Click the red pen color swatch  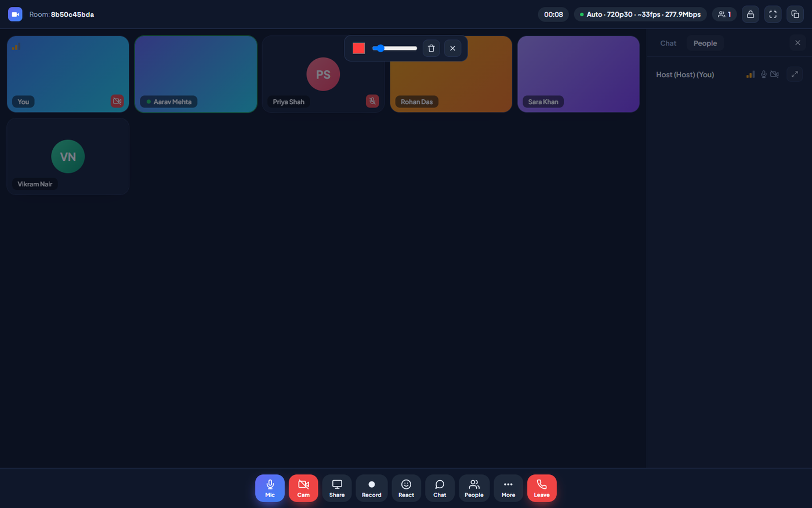pos(359,48)
